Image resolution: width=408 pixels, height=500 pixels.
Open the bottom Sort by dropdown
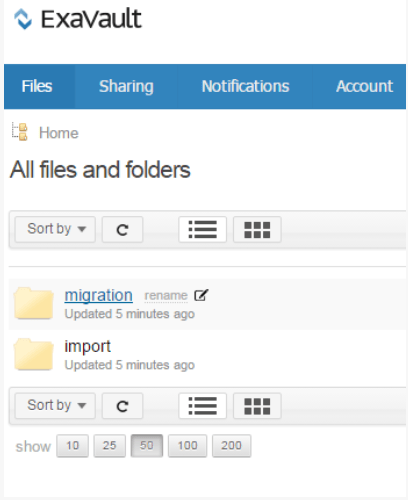[x=55, y=406]
